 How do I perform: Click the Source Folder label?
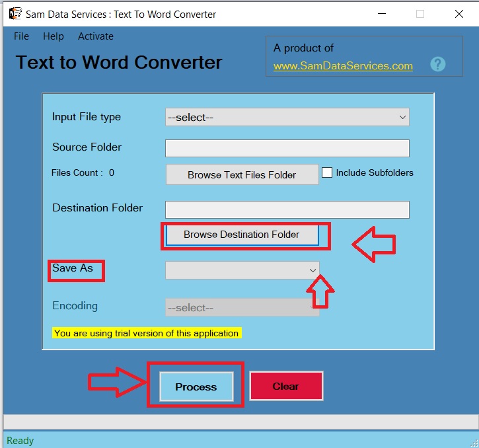click(x=87, y=147)
